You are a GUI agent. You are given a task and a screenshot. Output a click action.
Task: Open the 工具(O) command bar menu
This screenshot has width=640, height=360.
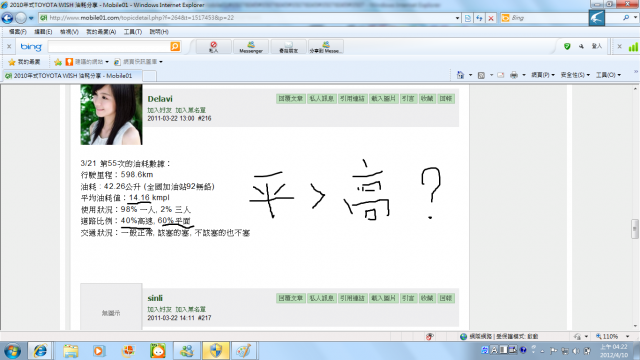coord(608,75)
